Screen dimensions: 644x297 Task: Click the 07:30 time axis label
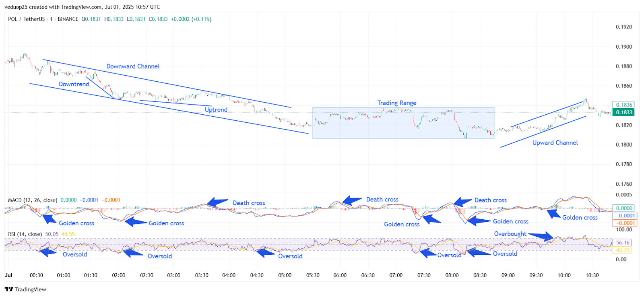click(424, 275)
